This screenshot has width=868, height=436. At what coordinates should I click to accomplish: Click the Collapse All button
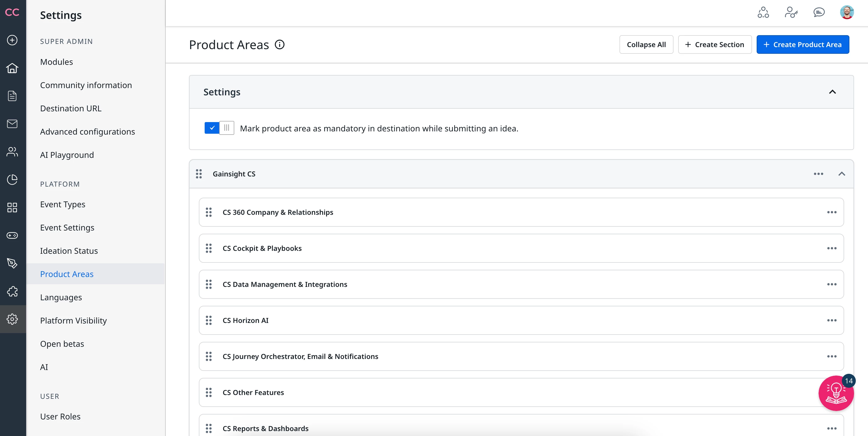(x=646, y=44)
